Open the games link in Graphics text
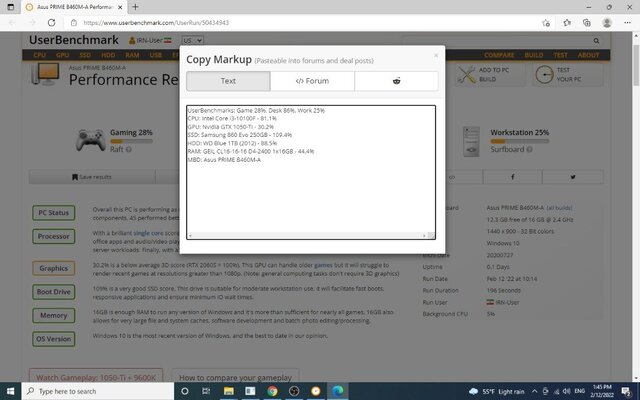Image resolution: width=640 pixels, height=400 pixels. [323, 265]
